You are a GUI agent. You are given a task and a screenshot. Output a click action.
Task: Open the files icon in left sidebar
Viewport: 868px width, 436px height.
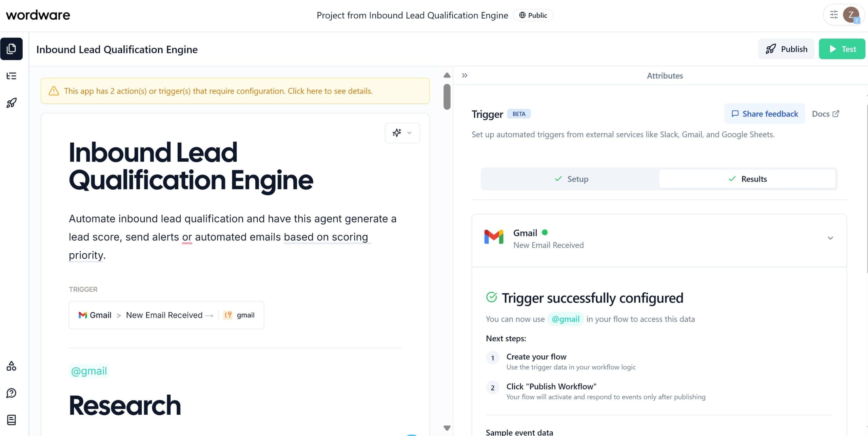[x=11, y=49]
